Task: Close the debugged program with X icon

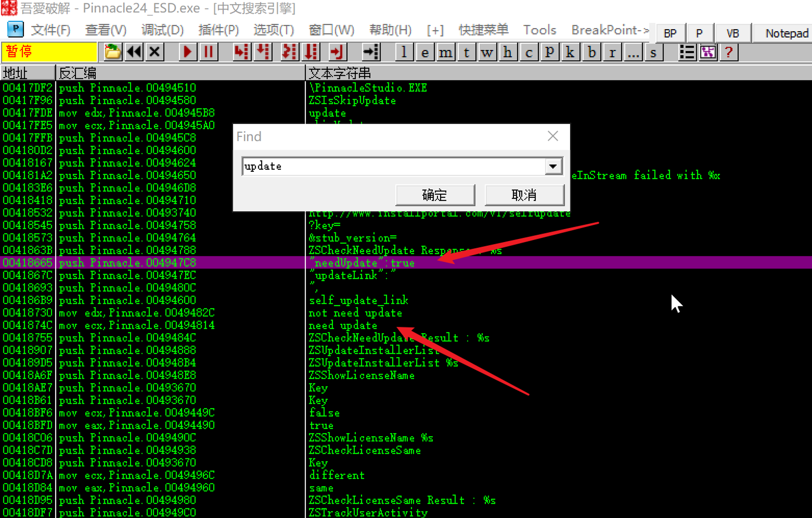Action: coord(154,52)
